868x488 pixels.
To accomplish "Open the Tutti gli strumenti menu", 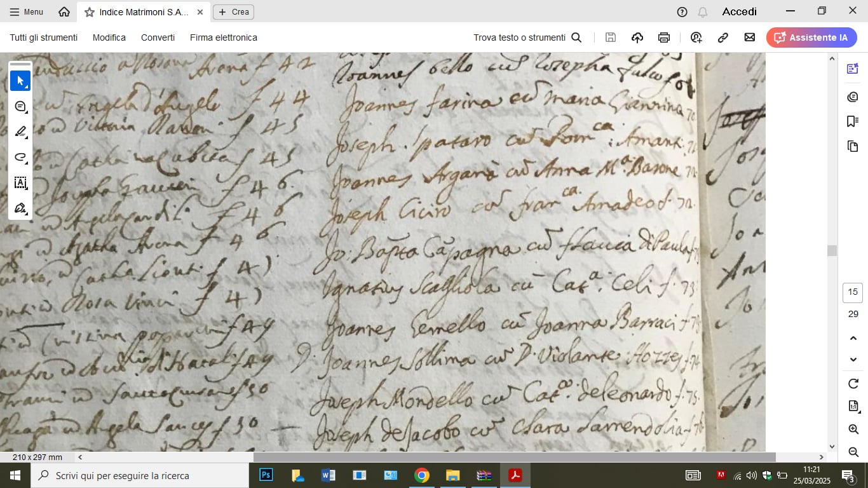I will [43, 37].
